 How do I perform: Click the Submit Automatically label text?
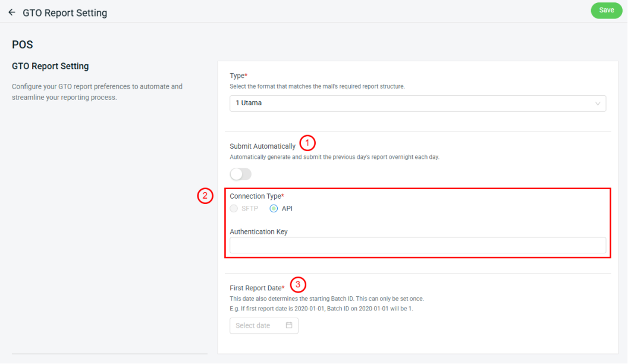(x=262, y=146)
